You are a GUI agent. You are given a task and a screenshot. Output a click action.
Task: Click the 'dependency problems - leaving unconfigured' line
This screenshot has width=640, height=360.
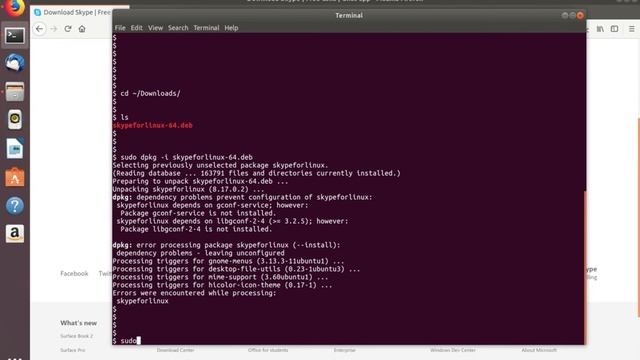200,253
